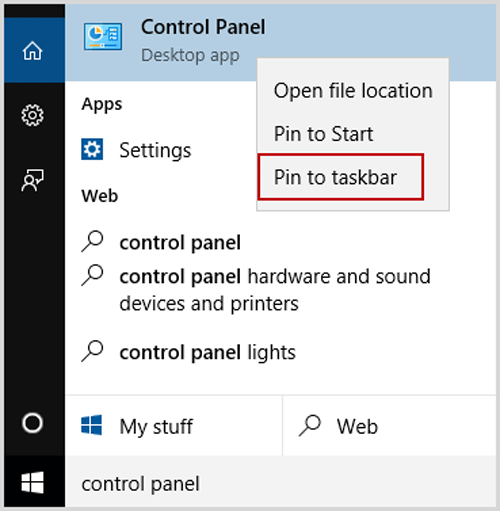Click the Feedback person icon in the sidebar

tap(33, 180)
